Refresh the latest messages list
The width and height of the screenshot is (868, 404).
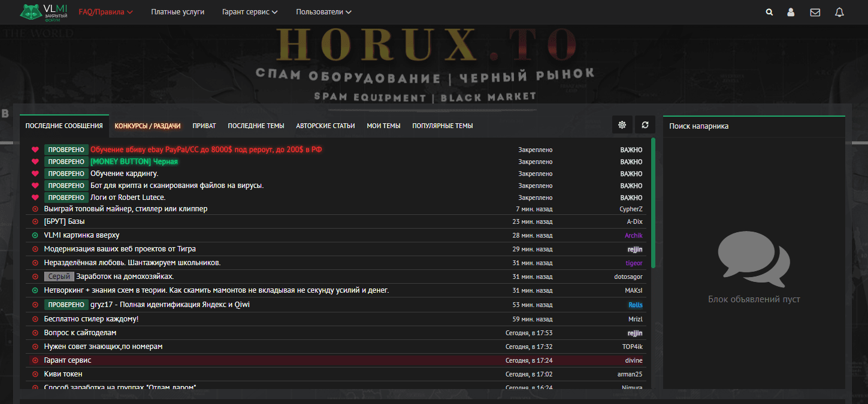click(645, 124)
